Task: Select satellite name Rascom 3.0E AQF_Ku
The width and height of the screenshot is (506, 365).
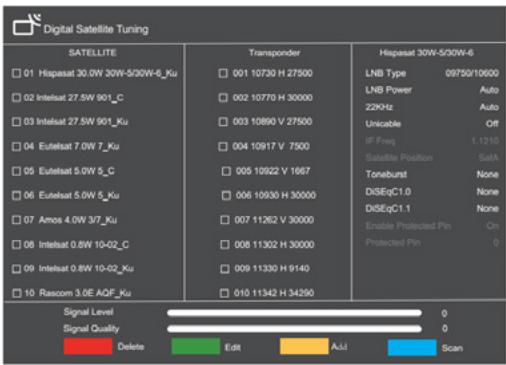Action: pyautogui.click(x=85, y=293)
